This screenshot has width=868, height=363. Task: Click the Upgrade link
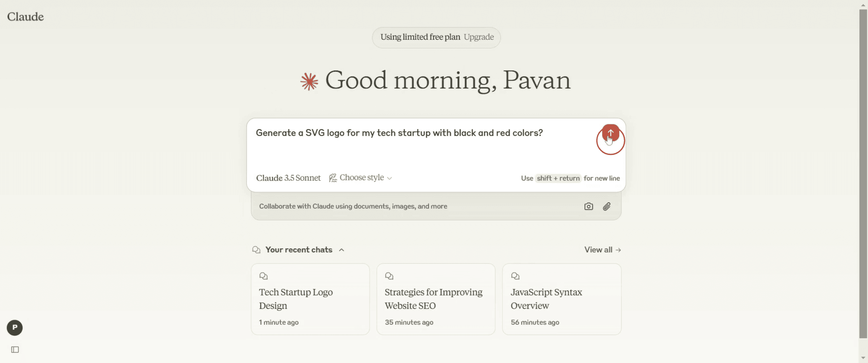point(479,37)
